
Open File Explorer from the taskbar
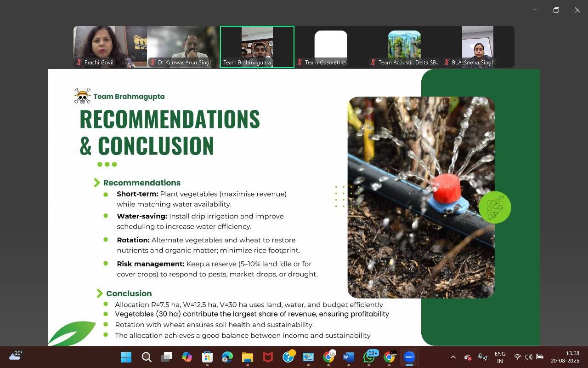click(x=247, y=357)
